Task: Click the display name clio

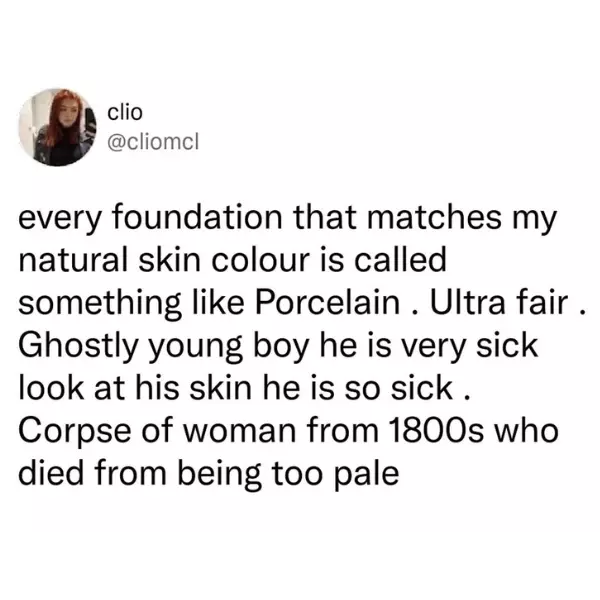Action: tap(125, 112)
